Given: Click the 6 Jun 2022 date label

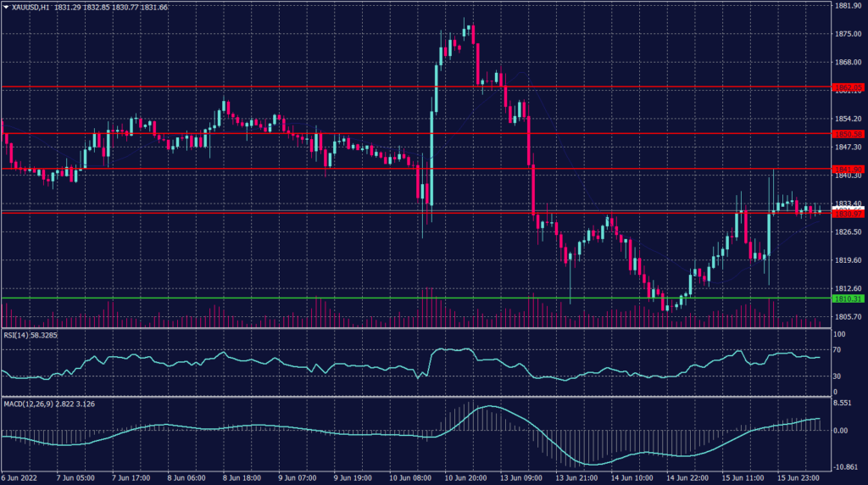Looking at the screenshot, I should [x=20, y=477].
